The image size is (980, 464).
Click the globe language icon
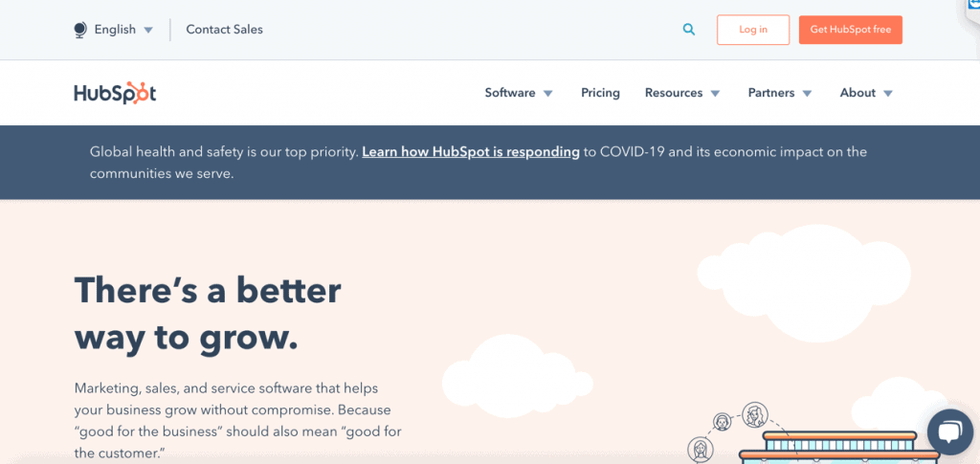[x=80, y=30]
